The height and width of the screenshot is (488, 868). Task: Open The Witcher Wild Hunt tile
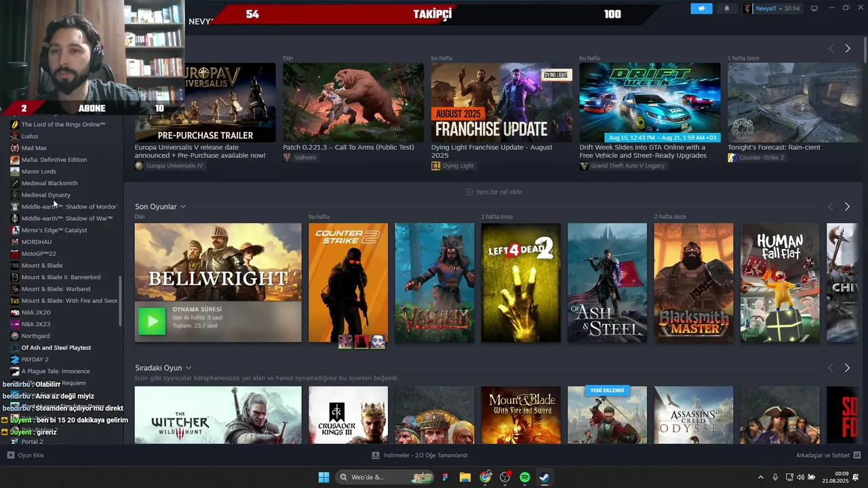coord(218,415)
